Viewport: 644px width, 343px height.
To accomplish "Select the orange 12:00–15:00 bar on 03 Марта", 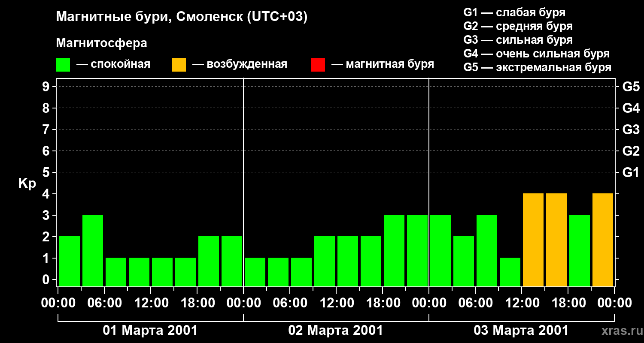I will [x=533, y=240].
